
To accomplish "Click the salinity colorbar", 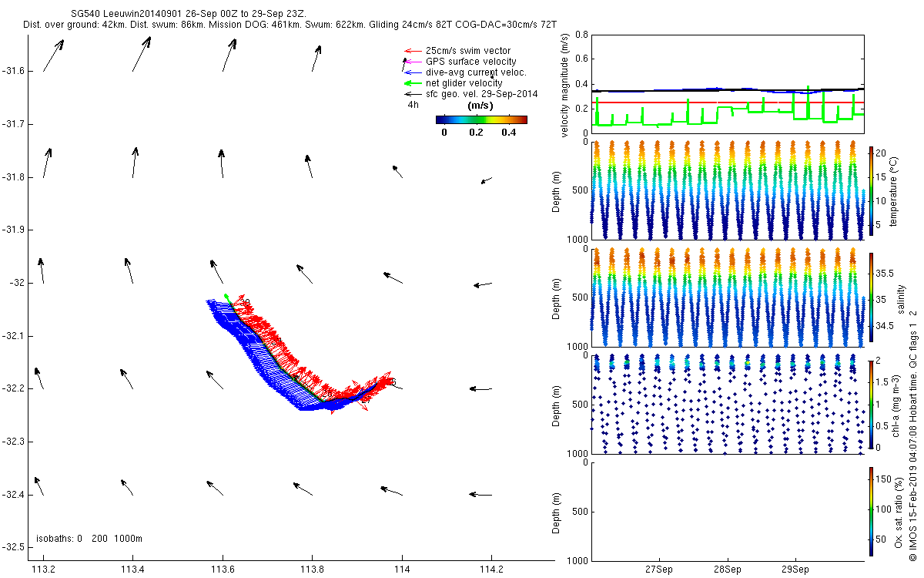I will (x=871, y=297).
